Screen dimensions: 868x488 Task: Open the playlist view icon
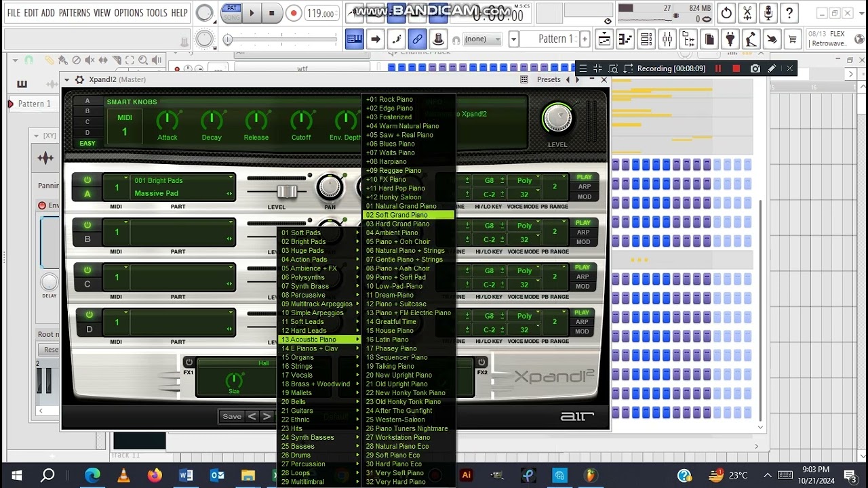[604, 39]
